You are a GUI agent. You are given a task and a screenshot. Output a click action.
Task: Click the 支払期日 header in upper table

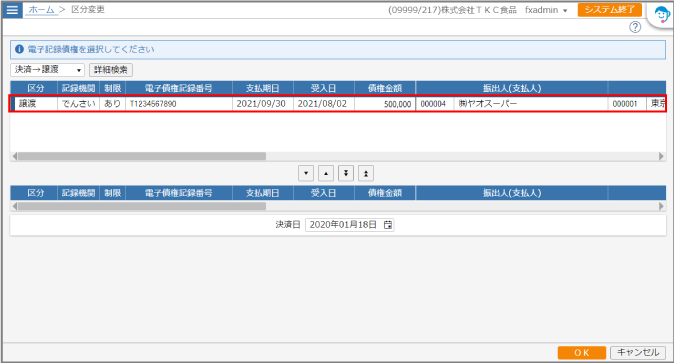(x=263, y=88)
